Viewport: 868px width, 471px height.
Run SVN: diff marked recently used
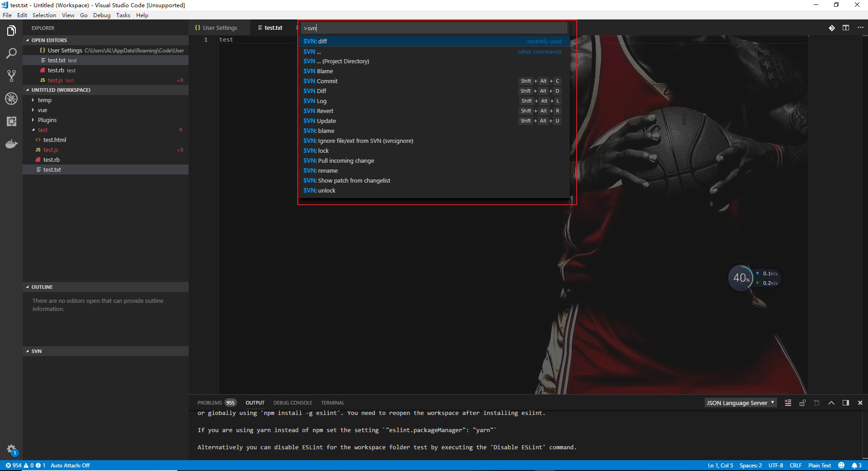433,41
